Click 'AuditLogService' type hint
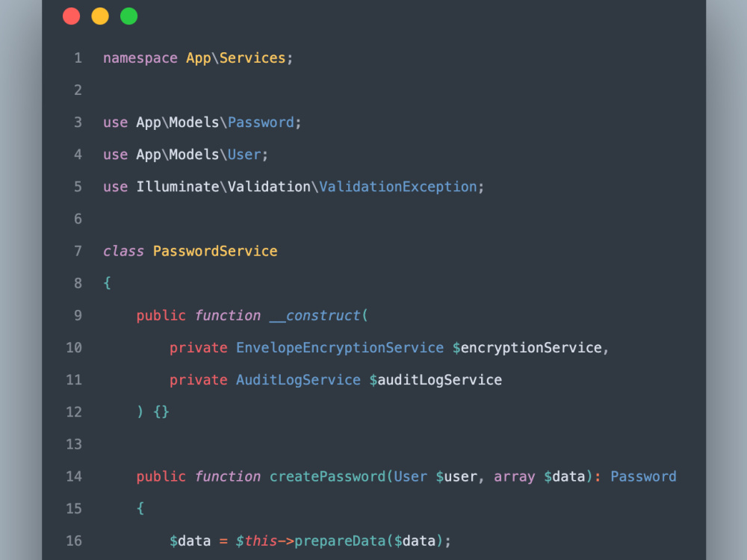747x560 pixels. coord(298,380)
